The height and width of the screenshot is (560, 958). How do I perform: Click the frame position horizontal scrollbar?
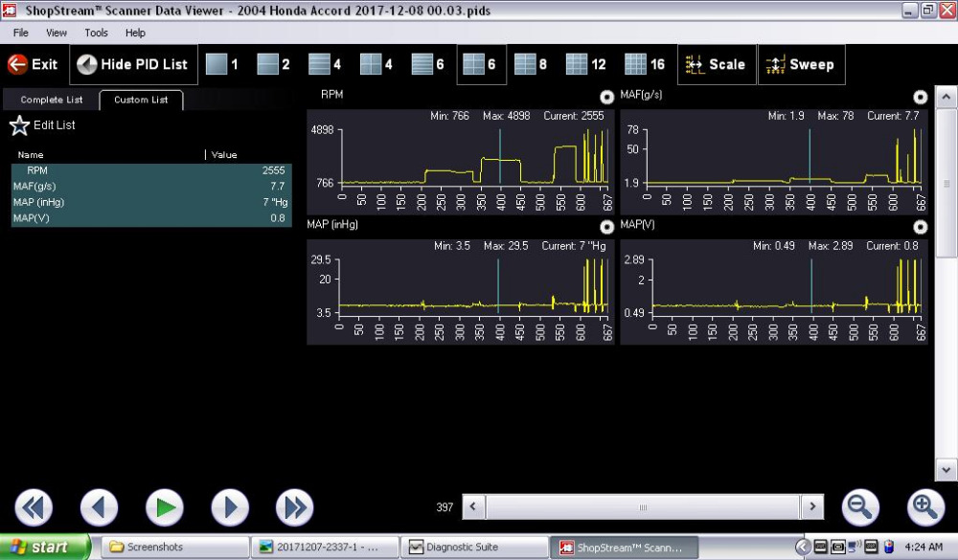click(x=643, y=507)
